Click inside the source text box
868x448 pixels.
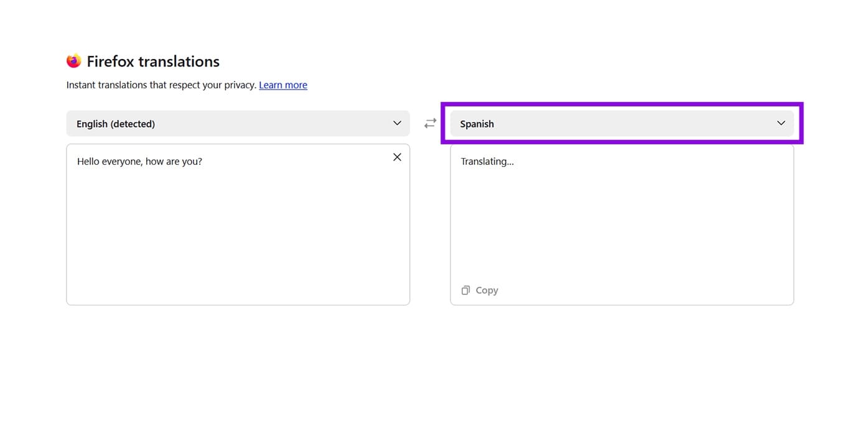click(x=238, y=225)
